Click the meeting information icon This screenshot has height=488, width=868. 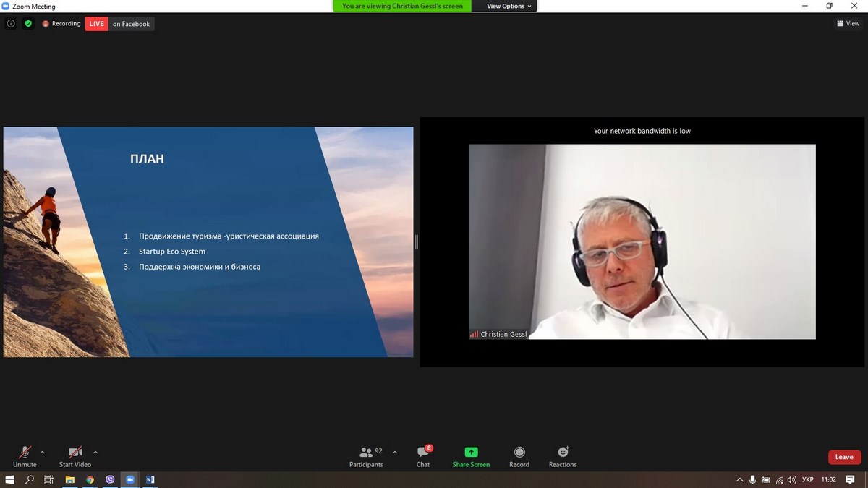11,24
